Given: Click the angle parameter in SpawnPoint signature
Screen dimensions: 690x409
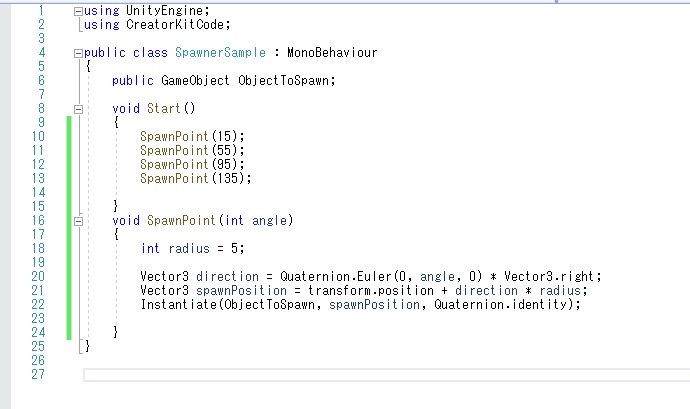Looking at the screenshot, I should click(x=270, y=221).
